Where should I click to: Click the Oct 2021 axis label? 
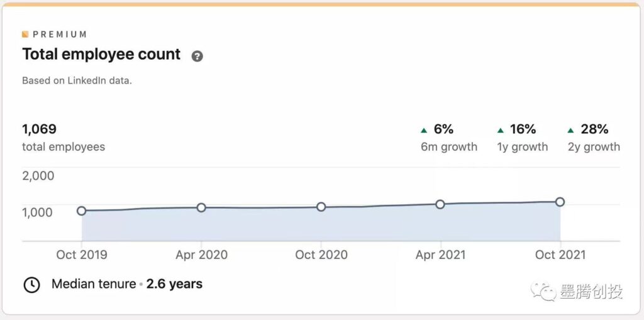pos(560,255)
